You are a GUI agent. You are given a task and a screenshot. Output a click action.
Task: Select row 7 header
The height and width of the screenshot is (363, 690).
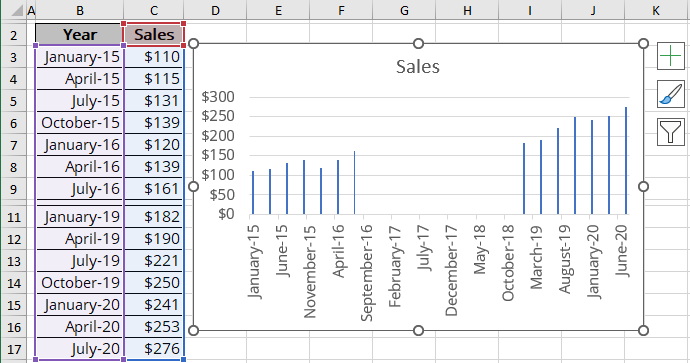tap(14, 145)
